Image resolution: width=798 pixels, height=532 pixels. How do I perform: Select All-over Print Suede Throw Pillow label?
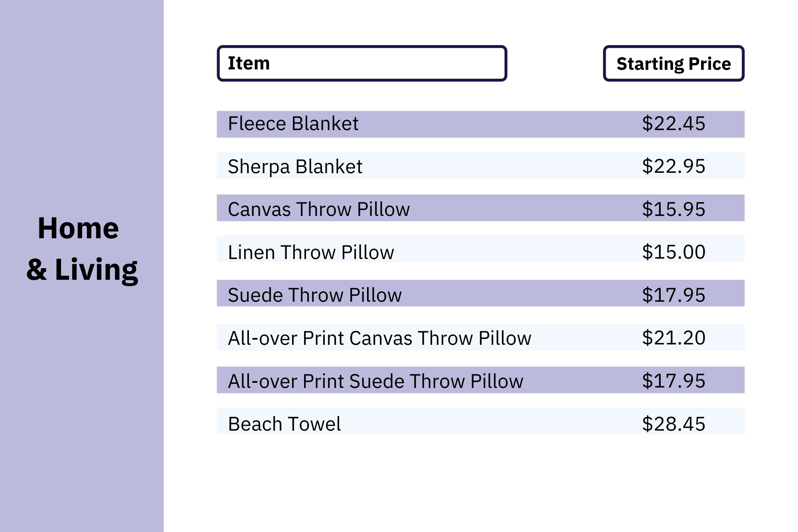coord(375,381)
